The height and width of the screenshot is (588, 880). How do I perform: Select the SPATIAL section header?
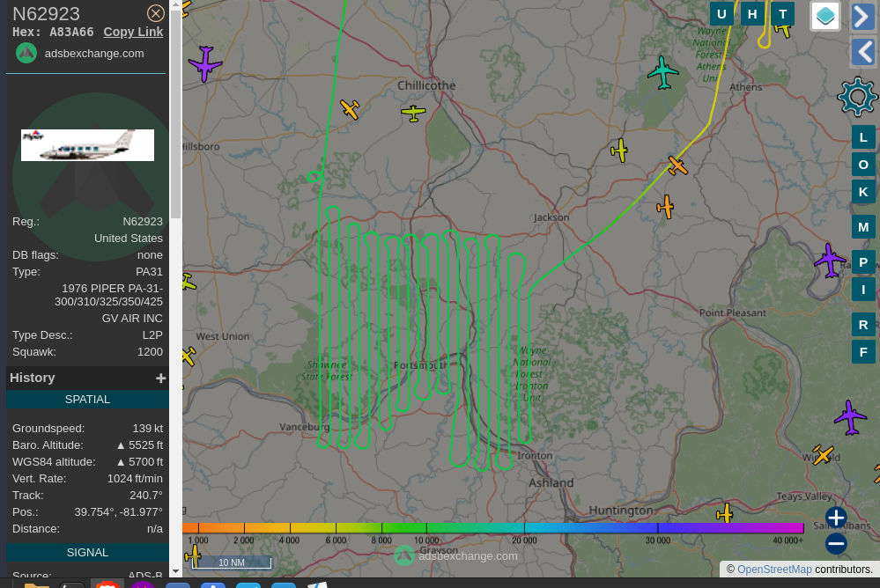coord(87,400)
